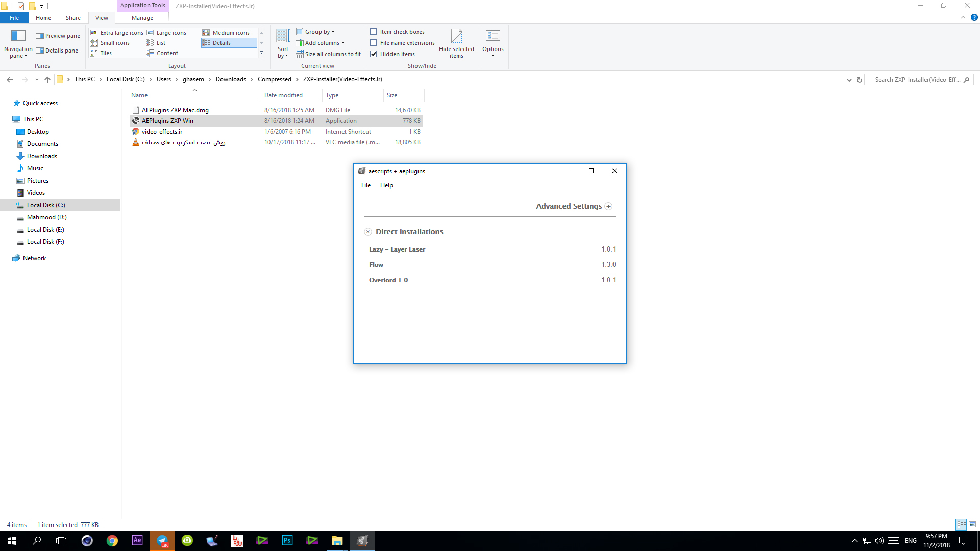Click the After Effects icon in taskbar
Image resolution: width=980 pixels, height=551 pixels.
137,540
